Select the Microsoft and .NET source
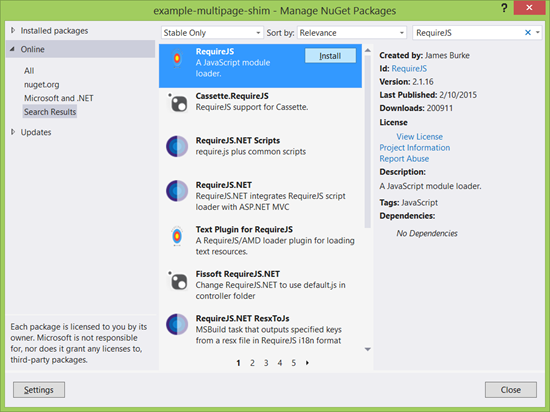 (x=59, y=98)
